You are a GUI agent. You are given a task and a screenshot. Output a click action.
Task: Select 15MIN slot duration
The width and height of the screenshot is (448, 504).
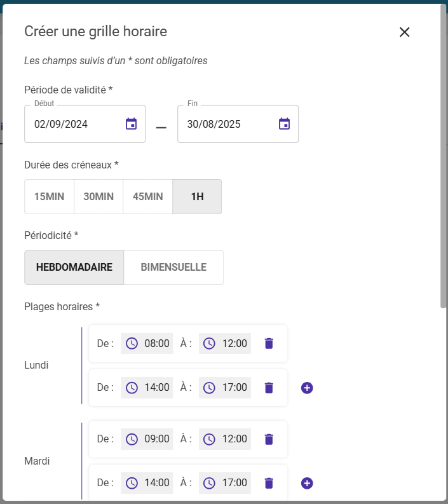click(x=50, y=196)
